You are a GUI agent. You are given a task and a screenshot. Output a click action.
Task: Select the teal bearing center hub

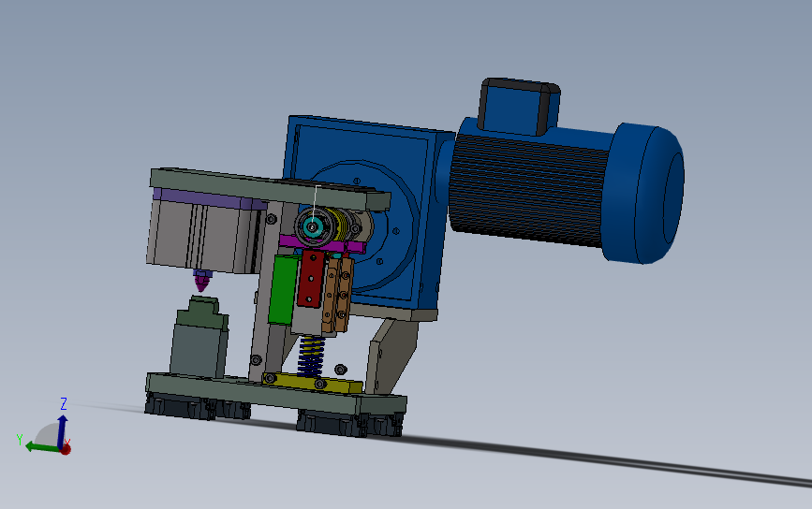point(312,226)
